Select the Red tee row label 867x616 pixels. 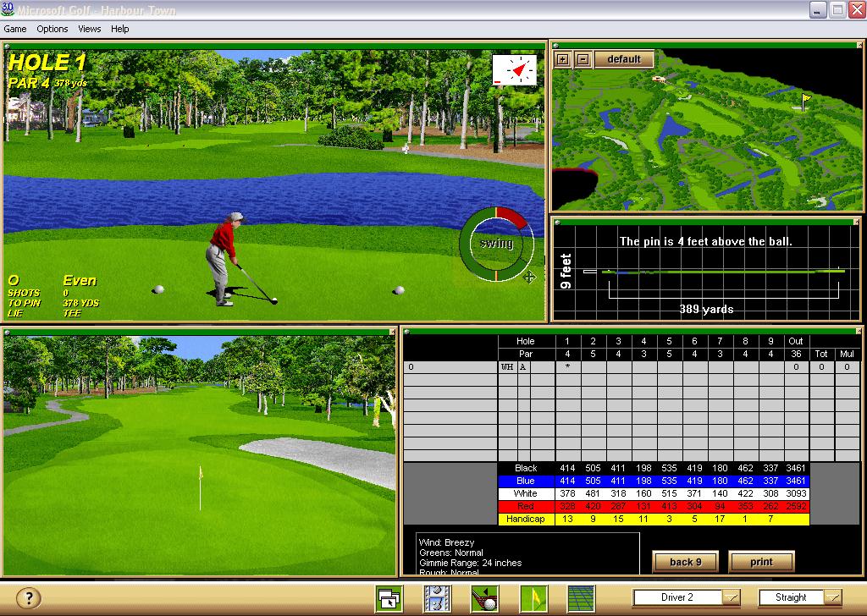(526, 506)
